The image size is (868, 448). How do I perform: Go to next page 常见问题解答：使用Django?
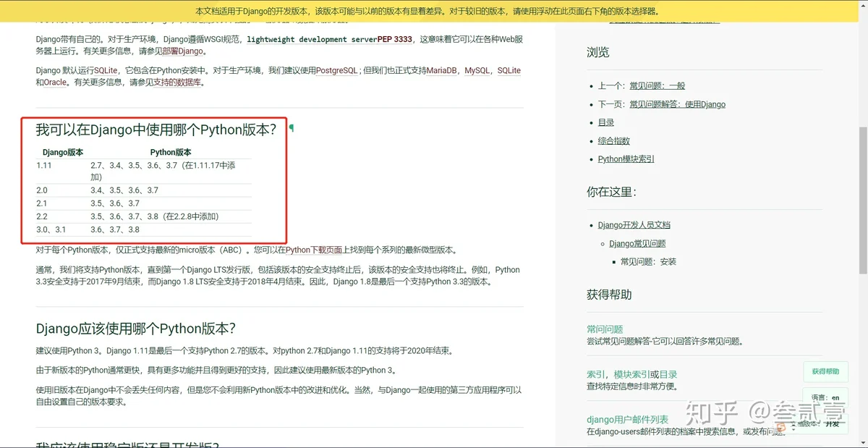(x=677, y=104)
